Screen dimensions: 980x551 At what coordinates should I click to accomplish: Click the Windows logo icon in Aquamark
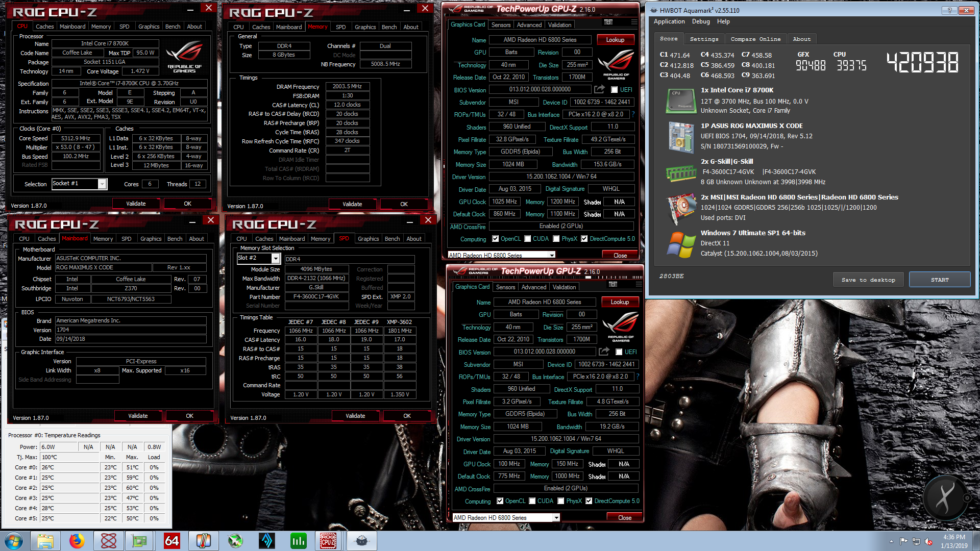680,245
